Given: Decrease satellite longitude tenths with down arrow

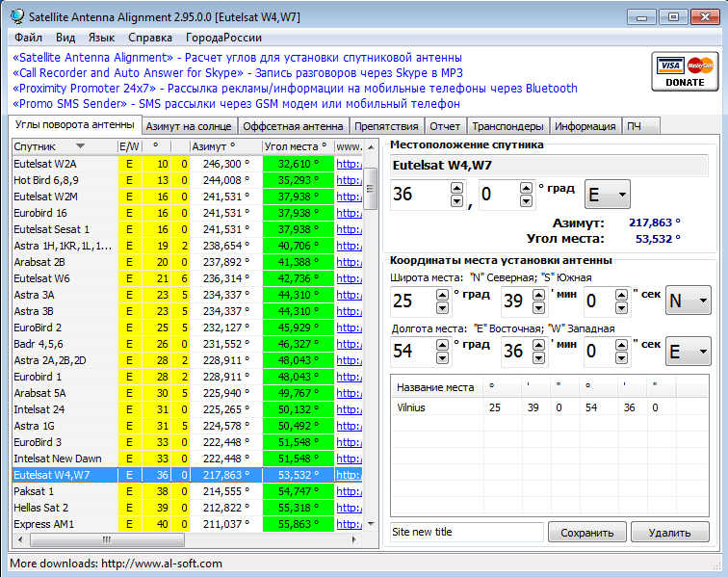Looking at the screenshot, I should (x=526, y=201).
